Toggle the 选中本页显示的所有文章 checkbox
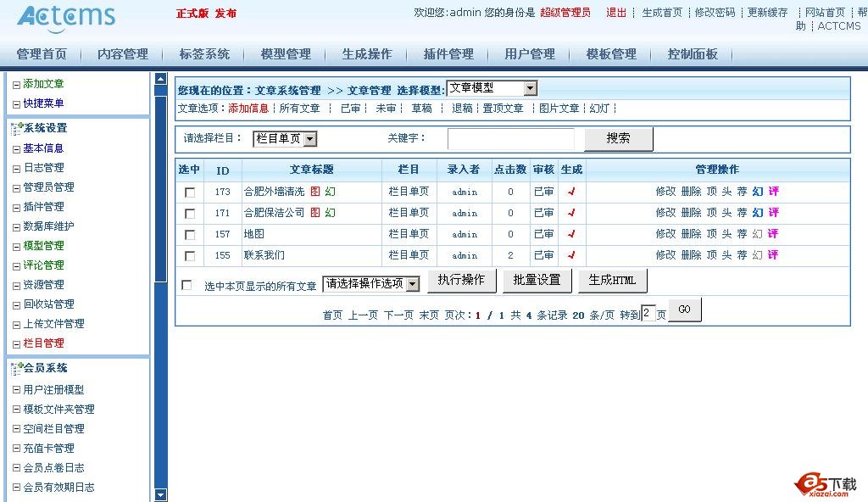868x502 pixels. 186,286
